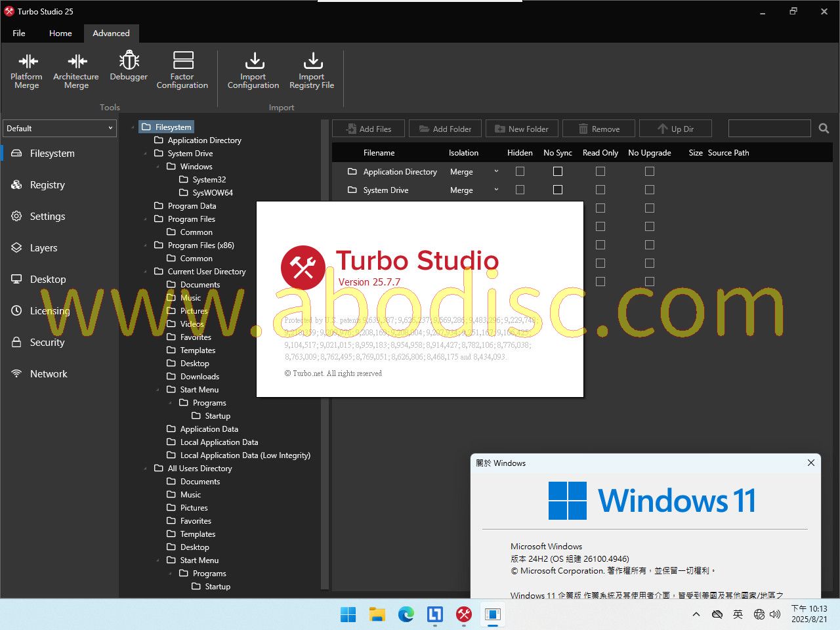Toggle Hidden for System Drive

pos(520,190)
